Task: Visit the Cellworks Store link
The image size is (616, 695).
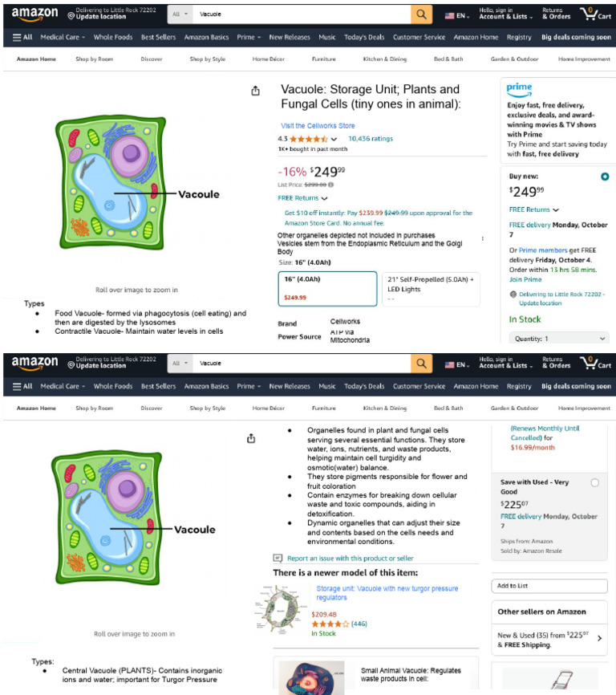Action: pos(318,126)
